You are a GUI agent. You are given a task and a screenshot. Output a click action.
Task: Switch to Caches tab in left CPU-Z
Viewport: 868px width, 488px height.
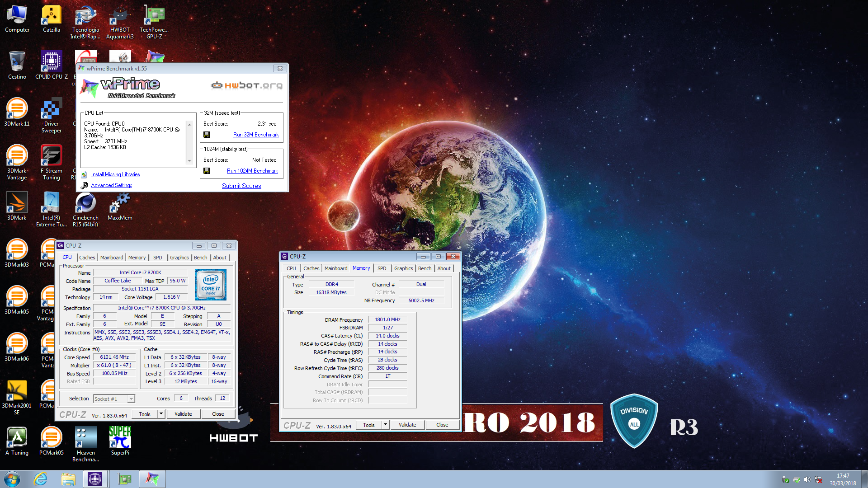87,258
